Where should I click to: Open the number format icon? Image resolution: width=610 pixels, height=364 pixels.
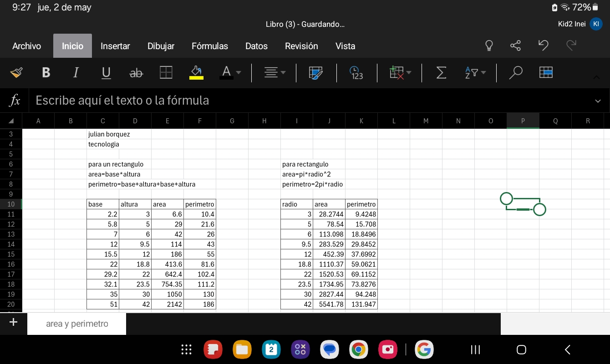(356, 72)
